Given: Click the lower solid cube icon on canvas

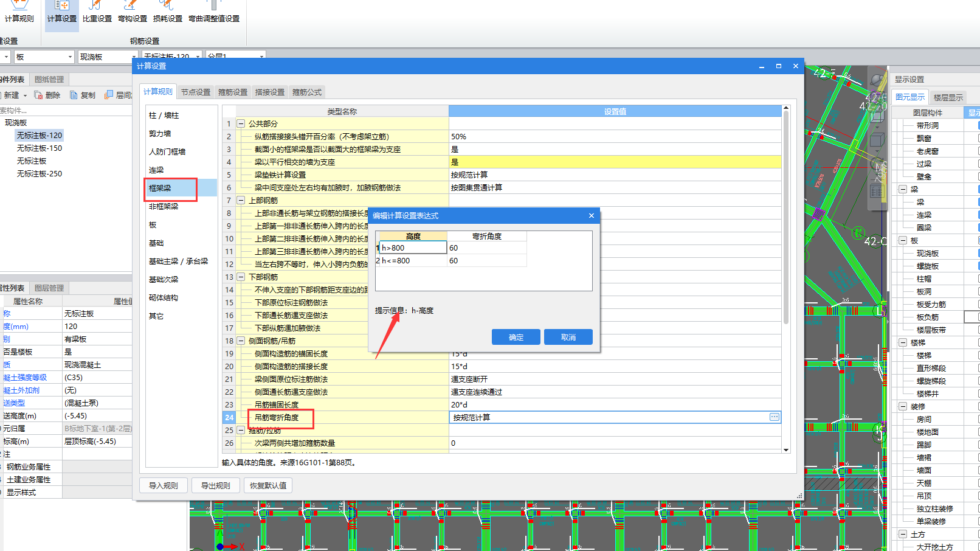Looking at the screenshot, I should 877,141.
